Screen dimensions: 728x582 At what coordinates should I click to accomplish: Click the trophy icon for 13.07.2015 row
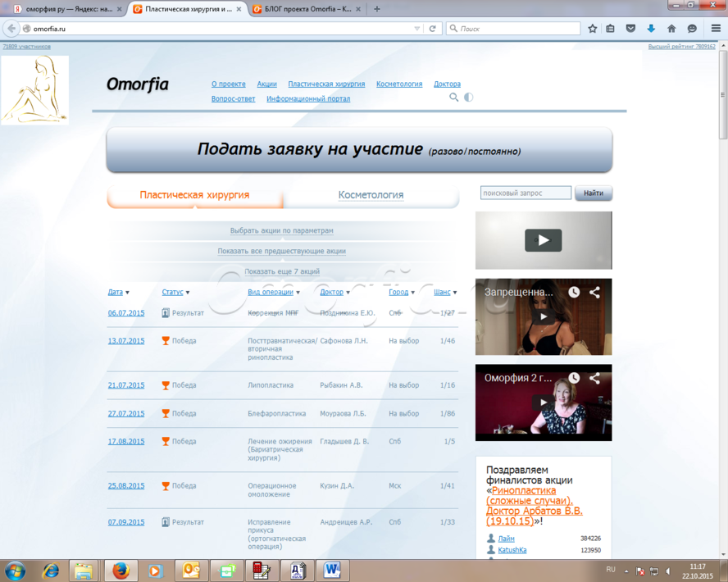(x=166, y=341)
